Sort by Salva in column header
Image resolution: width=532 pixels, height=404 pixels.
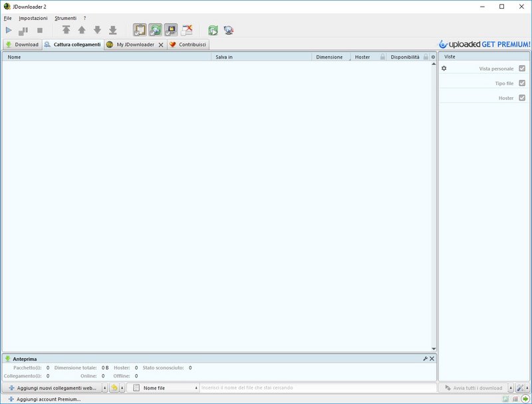point(261,57)
